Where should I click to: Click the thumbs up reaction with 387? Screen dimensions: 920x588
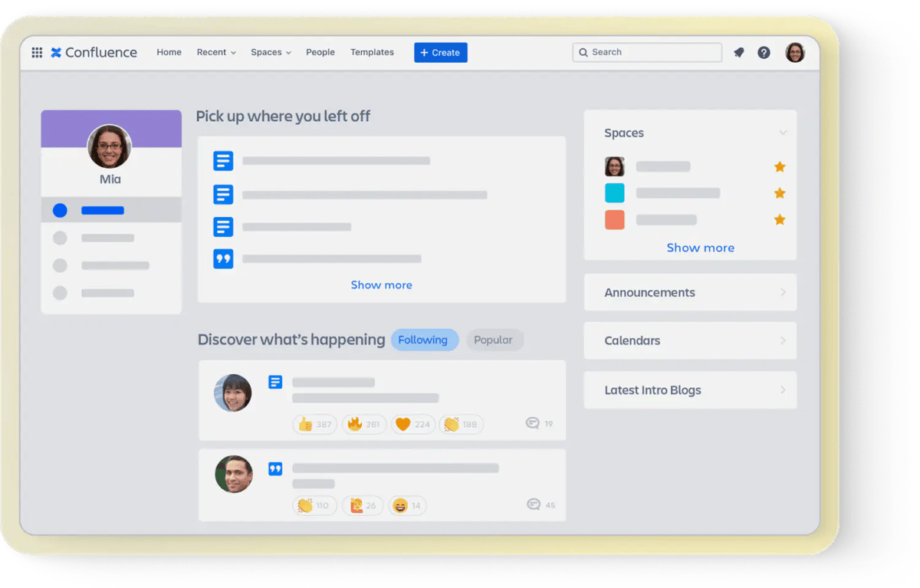point(314,424)
